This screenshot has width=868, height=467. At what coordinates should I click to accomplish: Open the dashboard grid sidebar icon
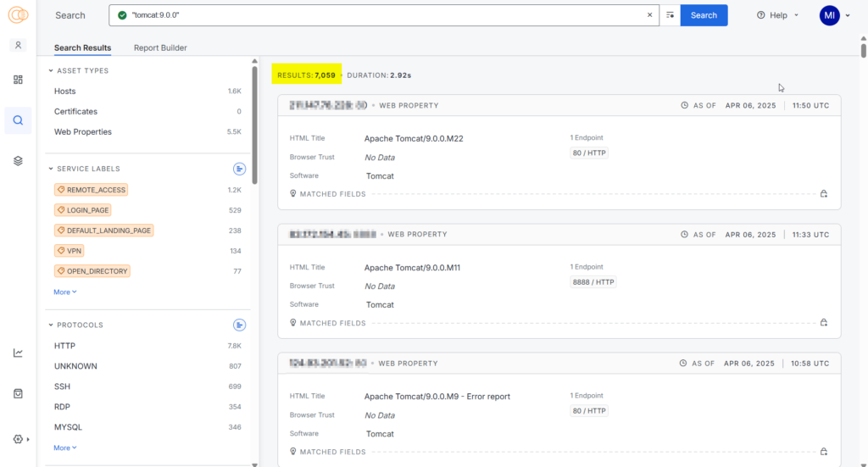(x=18, y=80)
